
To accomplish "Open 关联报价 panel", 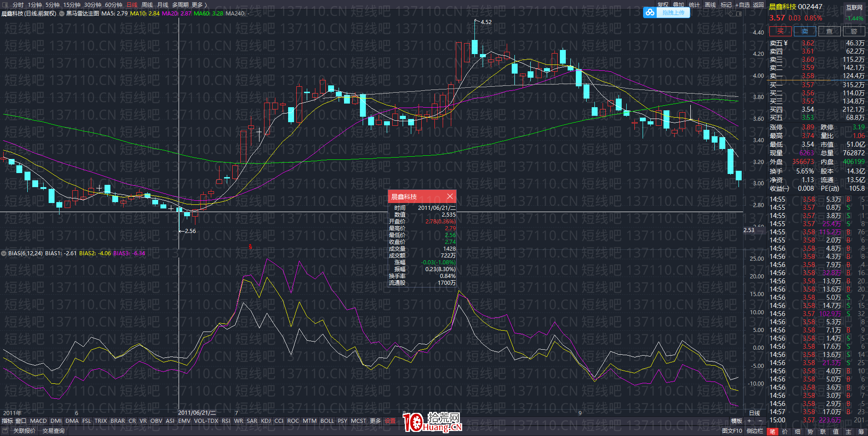I will click(25, 431).
